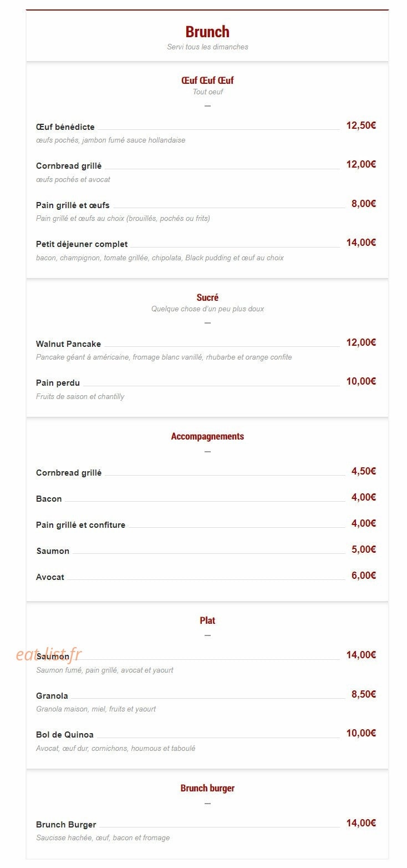
Task: Select the Walnut Pancake item
Action: 68,344
